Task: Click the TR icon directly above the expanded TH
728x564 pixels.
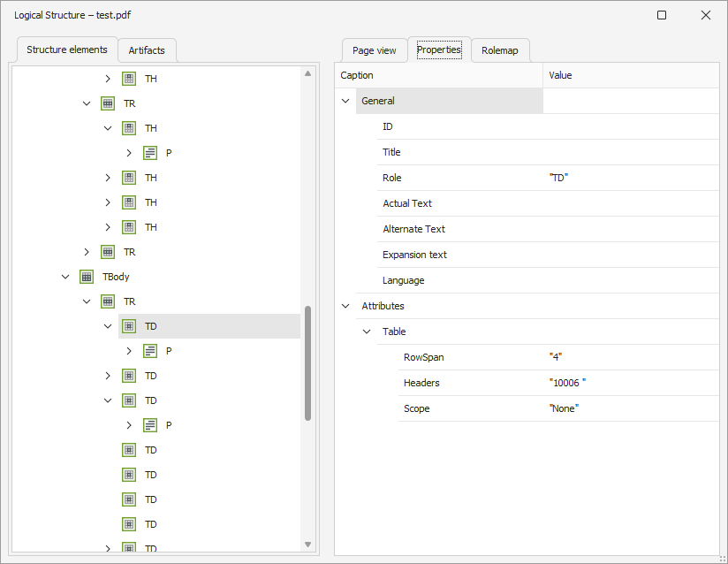Action: tap(108, 103)
